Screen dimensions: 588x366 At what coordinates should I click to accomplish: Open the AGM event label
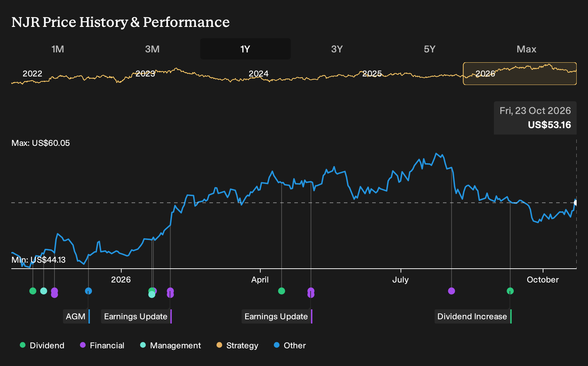(76, 316)
